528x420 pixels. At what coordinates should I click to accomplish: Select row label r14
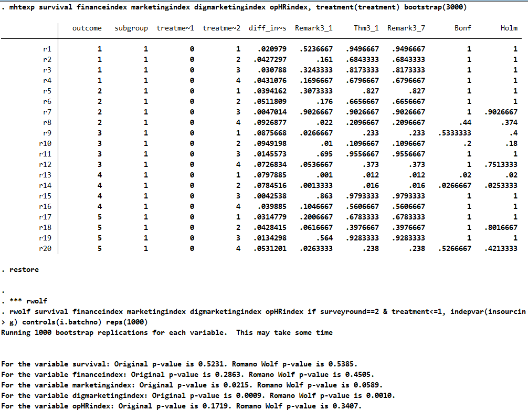[45, 185]
